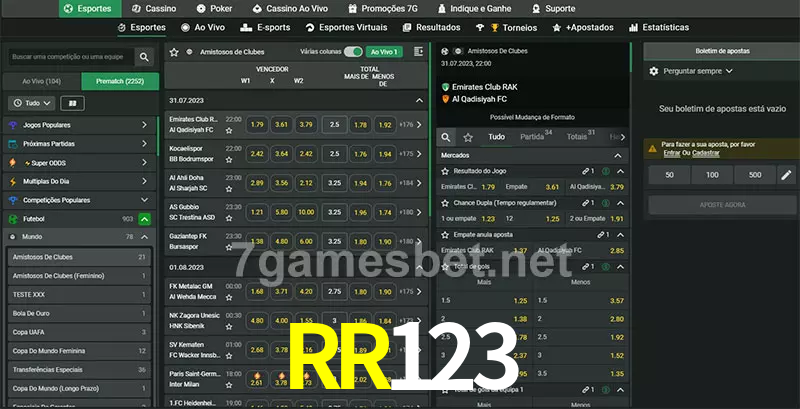
Task: Click the Cadastrar sign-up link
Action: coord(706,153)
